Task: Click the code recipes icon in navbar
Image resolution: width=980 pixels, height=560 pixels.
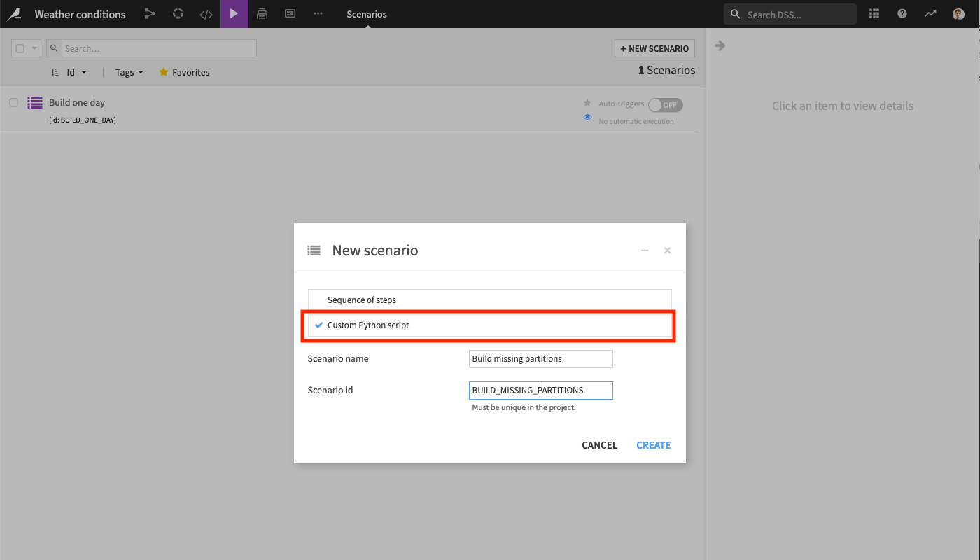Action: [206, 14]
